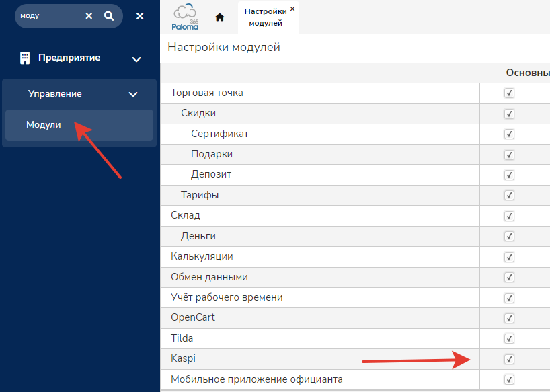This screenshot has width=550, height=392.
Task: Select the Склад row label
Action: [186, 216]
